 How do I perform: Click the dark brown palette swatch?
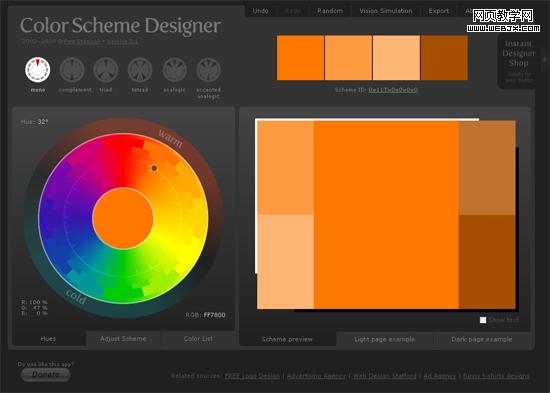click(444, 58)
